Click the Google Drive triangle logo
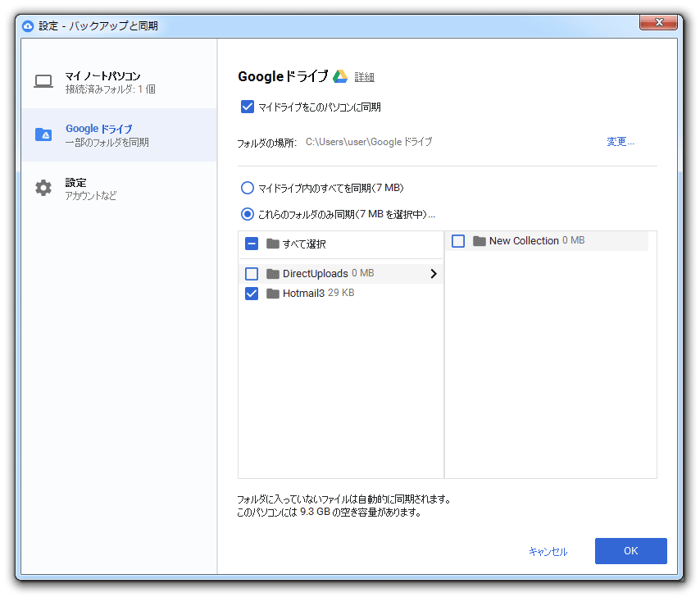700x597 pixels. coord(339,76)
